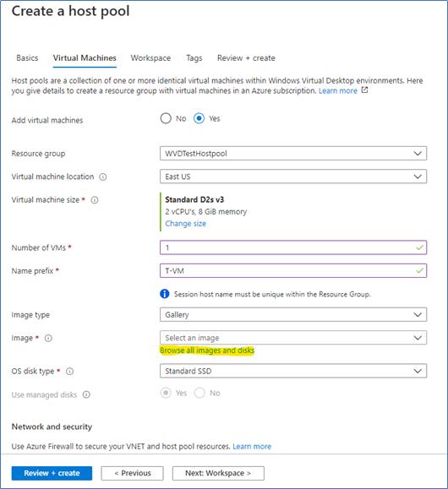Open the Resource group dropdown
Image resolution: width=448 pixels, height=489 pixels.
pos(293,154)
